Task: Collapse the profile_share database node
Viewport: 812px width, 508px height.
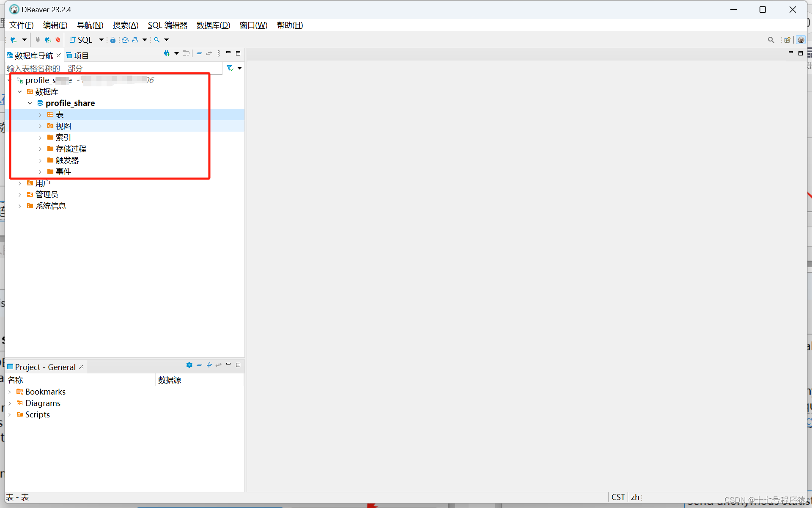Action: [x=30, y=103]
